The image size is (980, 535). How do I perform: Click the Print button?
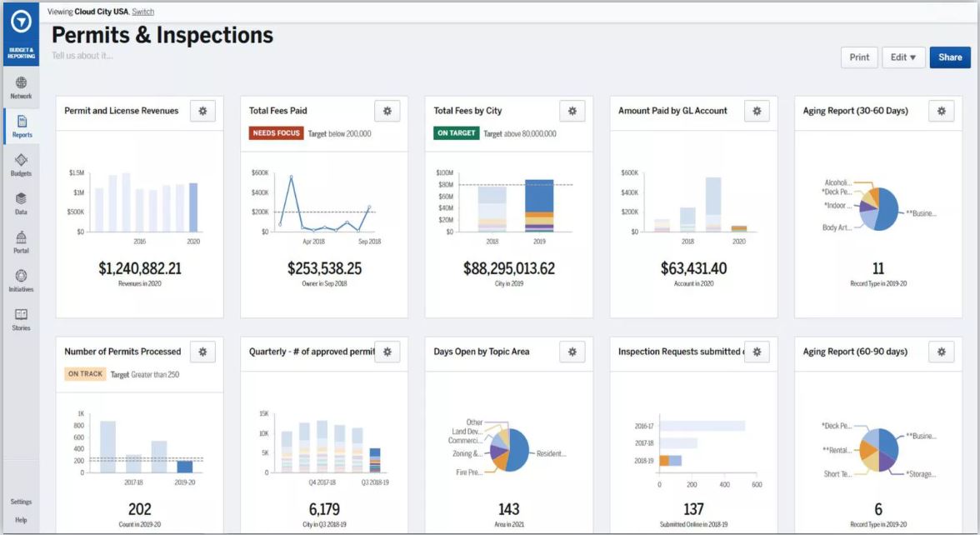point(859,57)
